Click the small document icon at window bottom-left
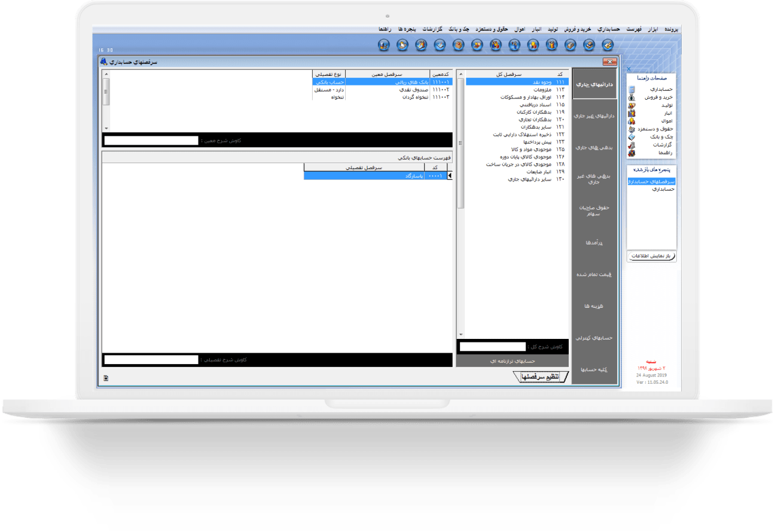Image resolution: width=775 pixels, height=532 pixels. tap(106, 378)
